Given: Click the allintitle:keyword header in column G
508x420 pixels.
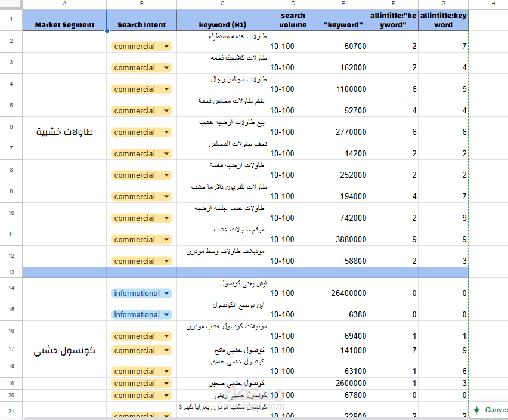Looking at the screenshot, I should [443, 20].
